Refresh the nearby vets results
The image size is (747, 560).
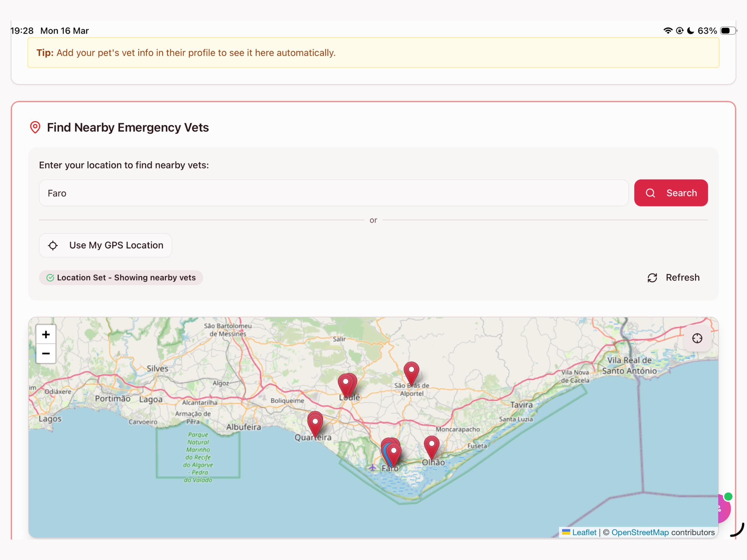(674, 278)
